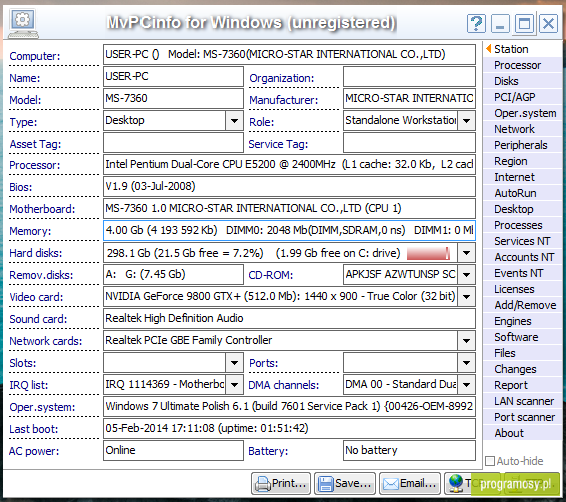Open the Ports dropdown
Screen dimensions: 566x502
pos(466,363)
